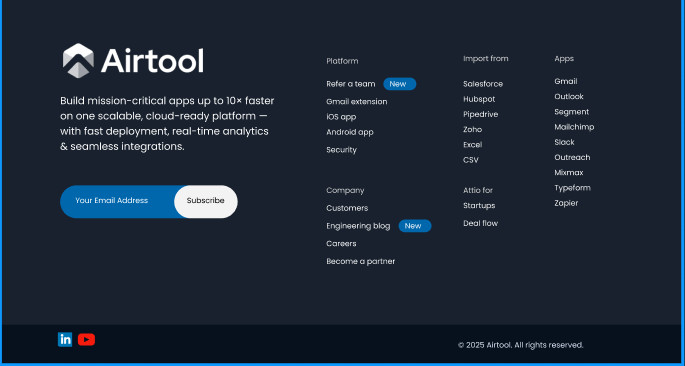Click the New badge beside Refer a team
Viewport: 685px width, 366px height.
(399, 84)
